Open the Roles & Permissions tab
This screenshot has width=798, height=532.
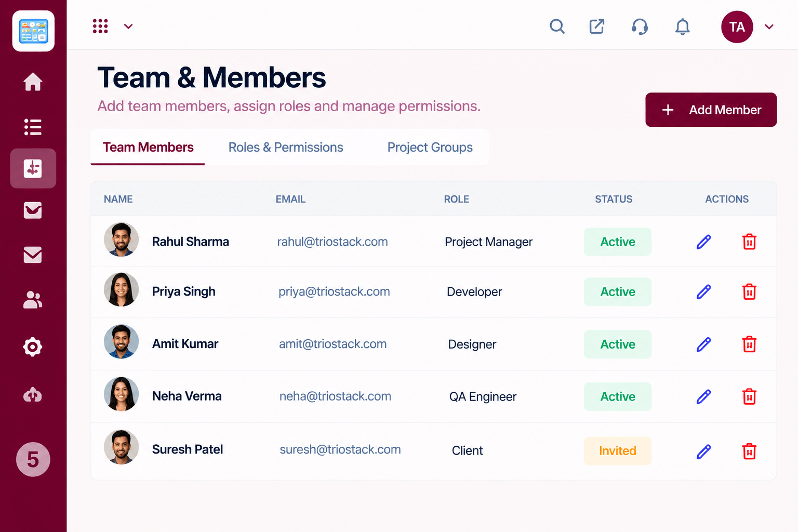[x=286, y=148]
